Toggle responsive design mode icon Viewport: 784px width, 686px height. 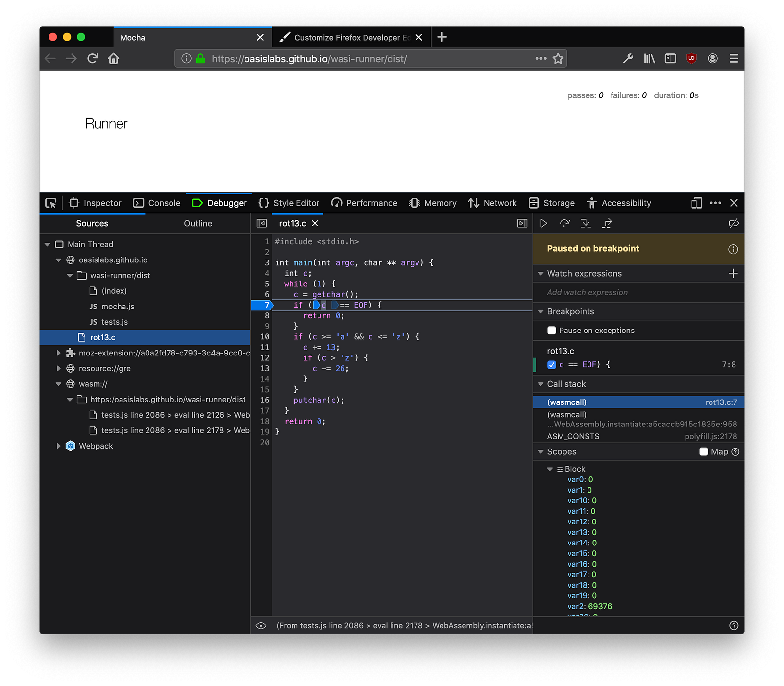696,203
